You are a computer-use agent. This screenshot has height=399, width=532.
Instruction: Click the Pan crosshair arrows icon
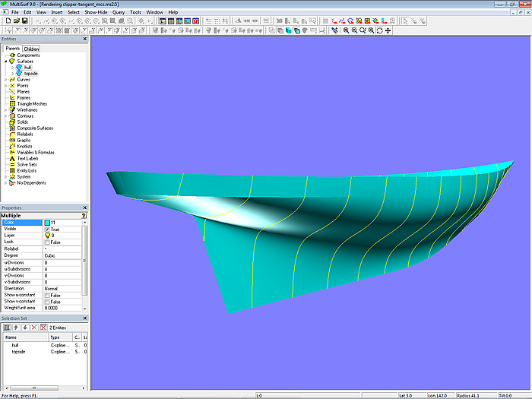[389, 30]
